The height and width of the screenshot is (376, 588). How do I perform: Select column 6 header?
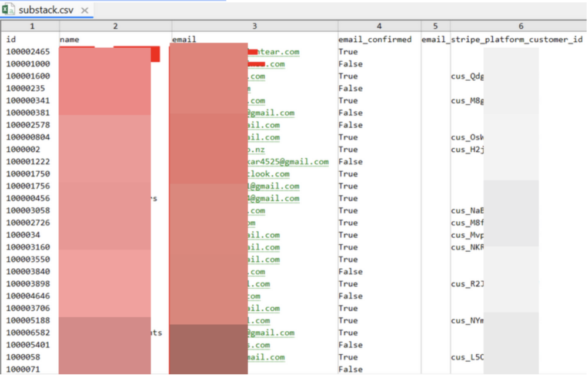click(520, 26)
